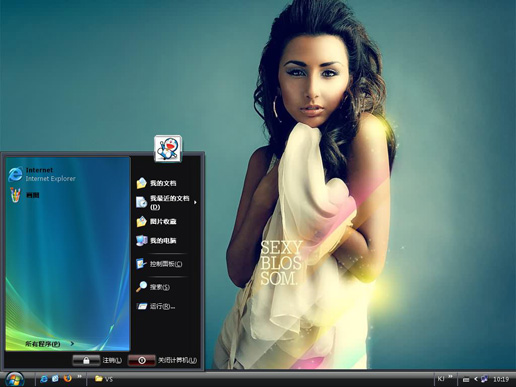Expand the KJ toolbar overflow chevron
516x387 pixels.
[x=450, y=377]
